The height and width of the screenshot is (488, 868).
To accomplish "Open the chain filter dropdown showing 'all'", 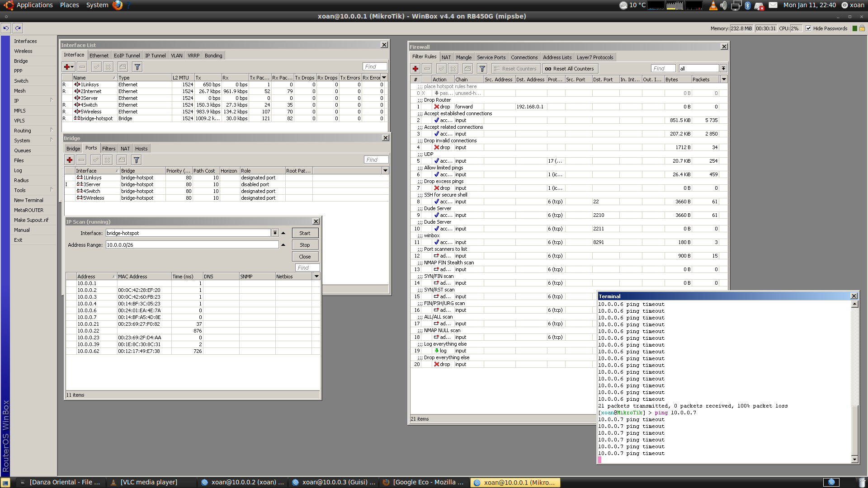I will (x=723, y=69).
